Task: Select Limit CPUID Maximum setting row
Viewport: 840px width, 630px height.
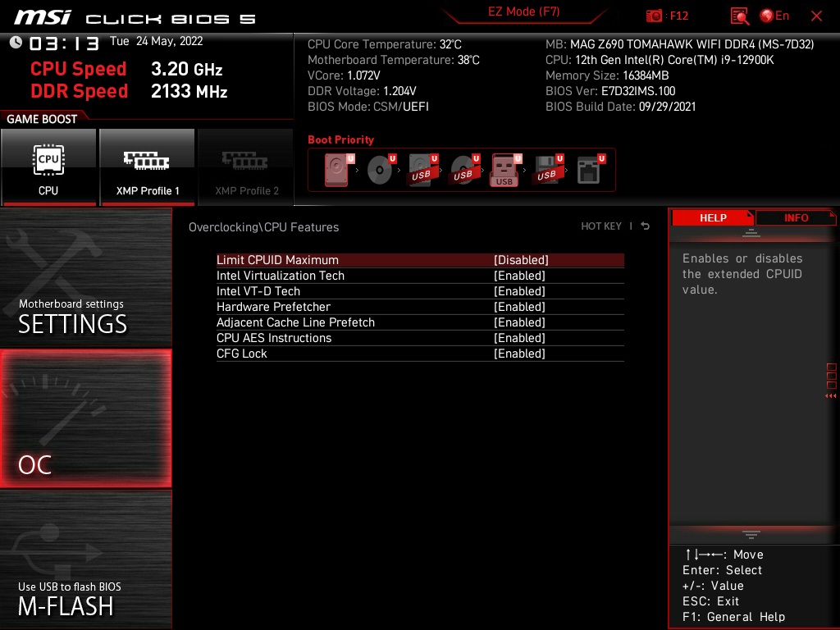Action: (420, 260)
